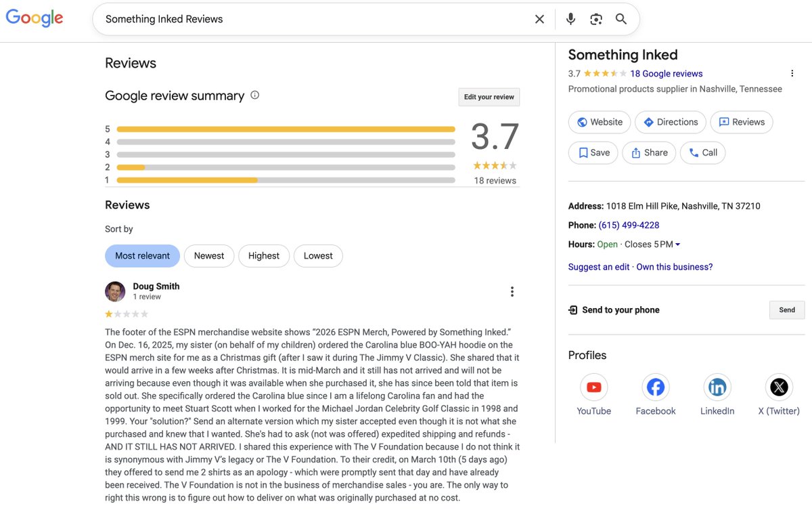
Task: Click Suggest an edit link
Action: 599,267
